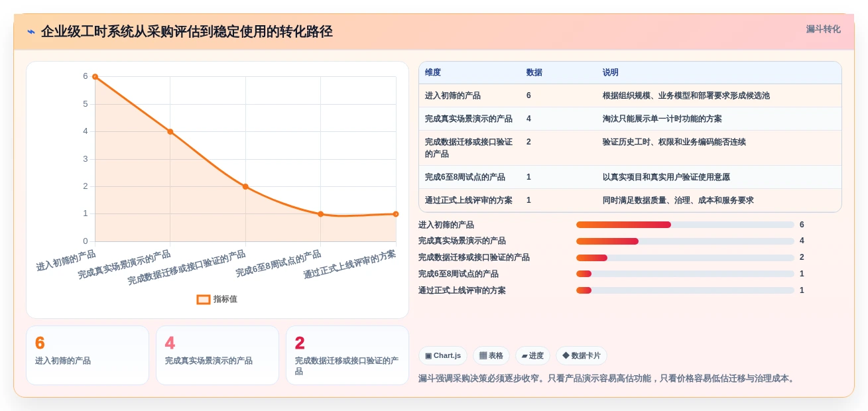This screenshot has width=868, height=411.
Task: Click the chart x-axis label 完成6至8周试点的产品
Action: 279,263
